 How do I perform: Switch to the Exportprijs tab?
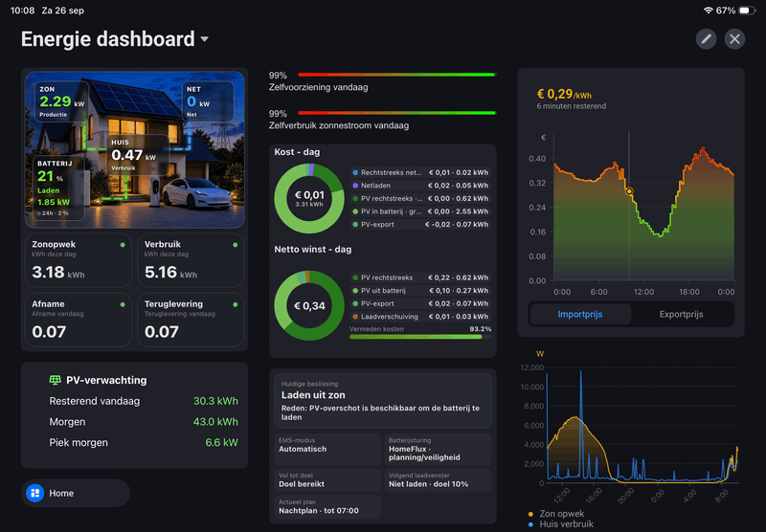(681, 314)
